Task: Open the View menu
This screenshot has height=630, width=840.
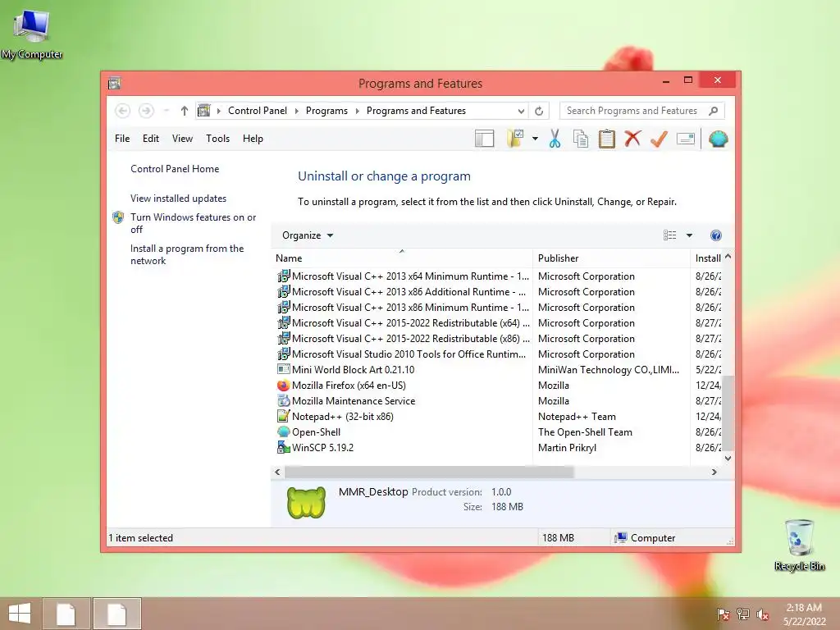Action: coord(182,139)
